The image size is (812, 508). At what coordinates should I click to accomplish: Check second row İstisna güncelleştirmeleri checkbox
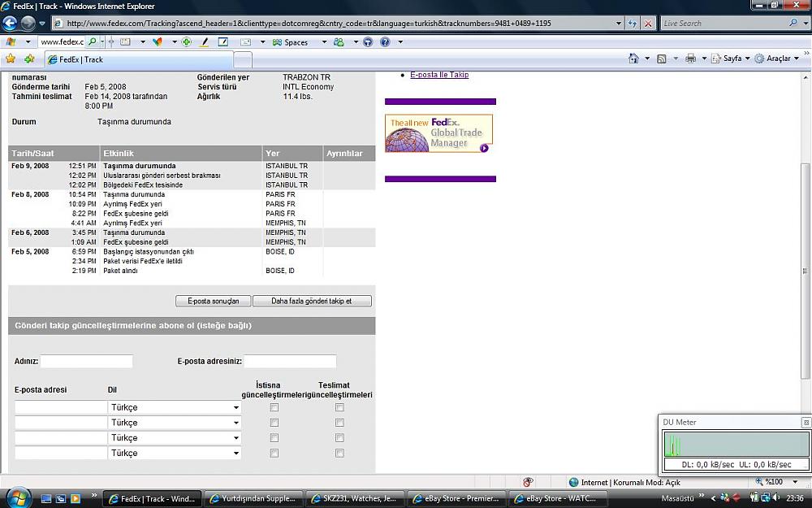(274, 423)
